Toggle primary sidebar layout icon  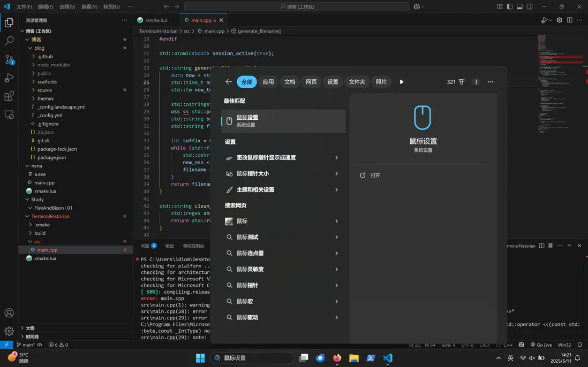pyautogui.click(x=510, y=6)
